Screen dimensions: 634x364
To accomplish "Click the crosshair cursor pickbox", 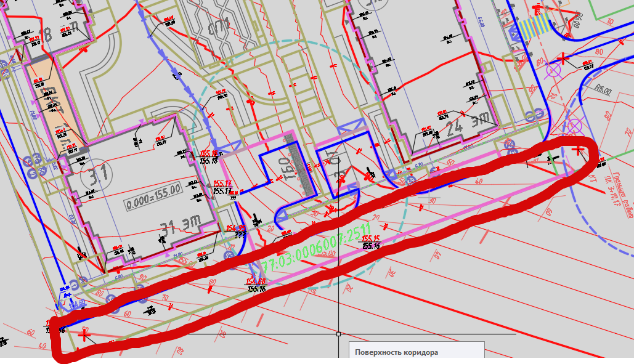I will [338, 334].
